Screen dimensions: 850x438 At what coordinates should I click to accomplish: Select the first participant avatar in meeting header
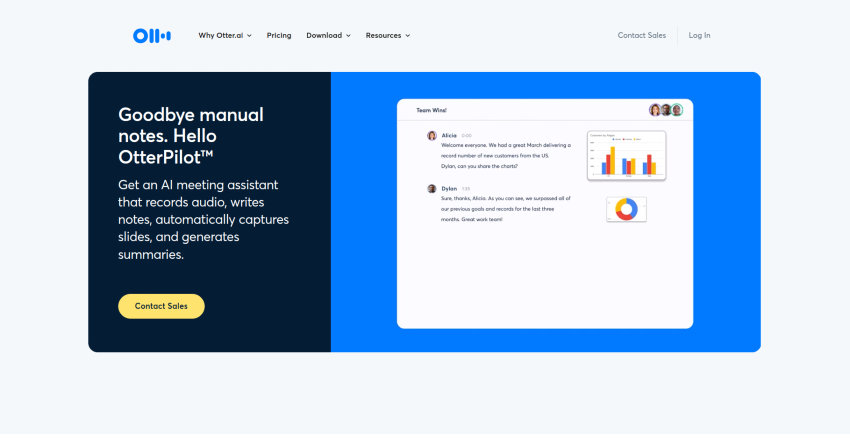[655, 110]
